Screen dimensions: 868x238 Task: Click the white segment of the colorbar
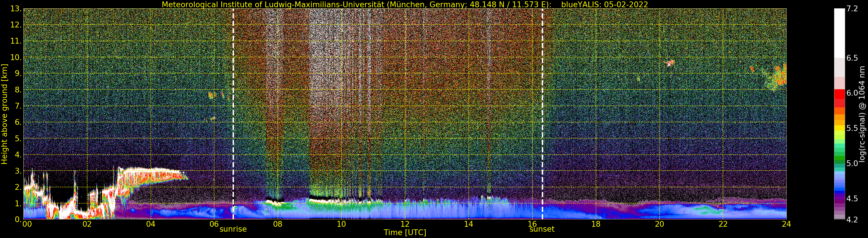point(839,33)
